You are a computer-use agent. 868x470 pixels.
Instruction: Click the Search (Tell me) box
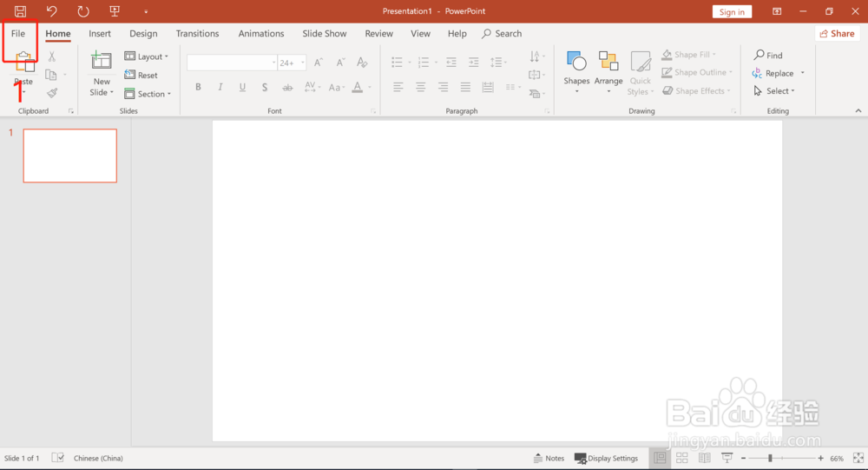coord(502,34)
